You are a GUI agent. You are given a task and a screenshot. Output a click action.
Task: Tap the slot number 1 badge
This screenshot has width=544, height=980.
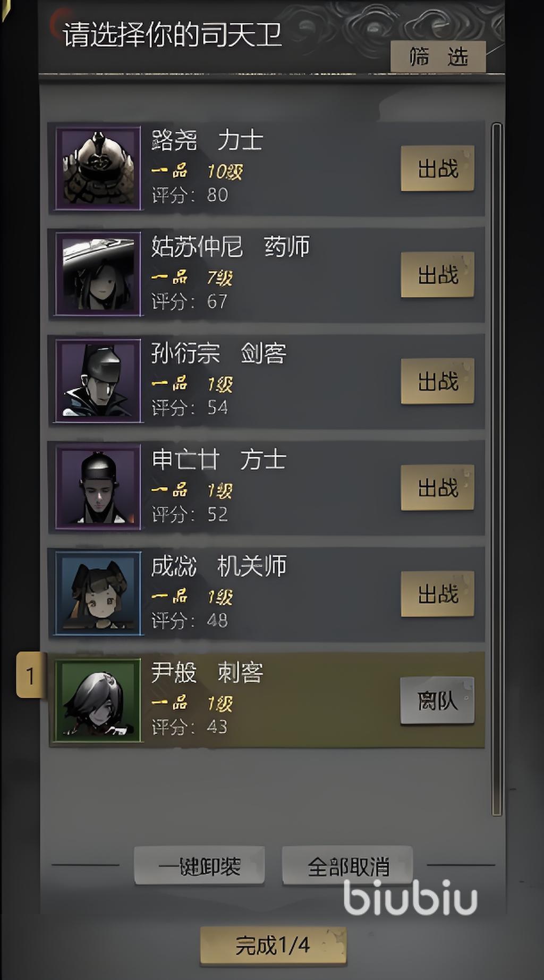coord(31,675)
